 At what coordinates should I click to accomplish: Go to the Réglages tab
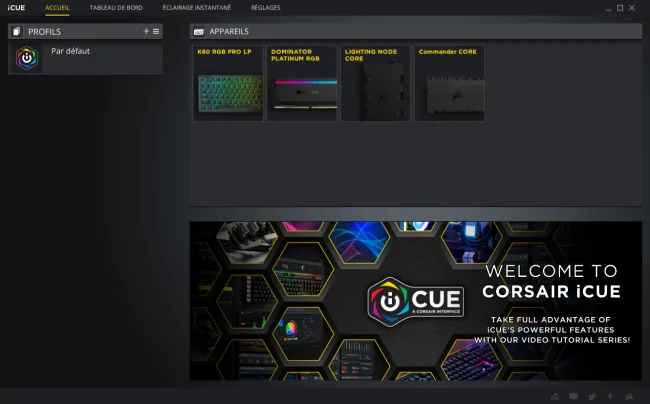[x=265, y=7]
